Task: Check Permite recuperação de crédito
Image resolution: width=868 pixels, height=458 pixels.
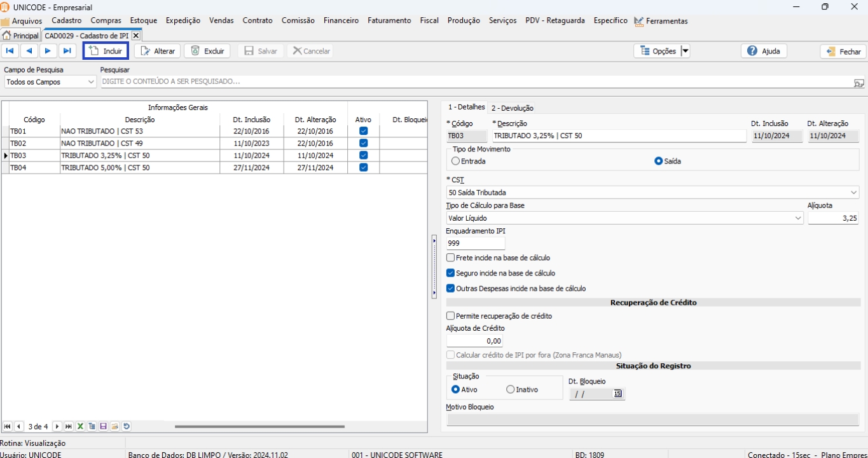Action: pyautogui.click(x=451, y=316)
